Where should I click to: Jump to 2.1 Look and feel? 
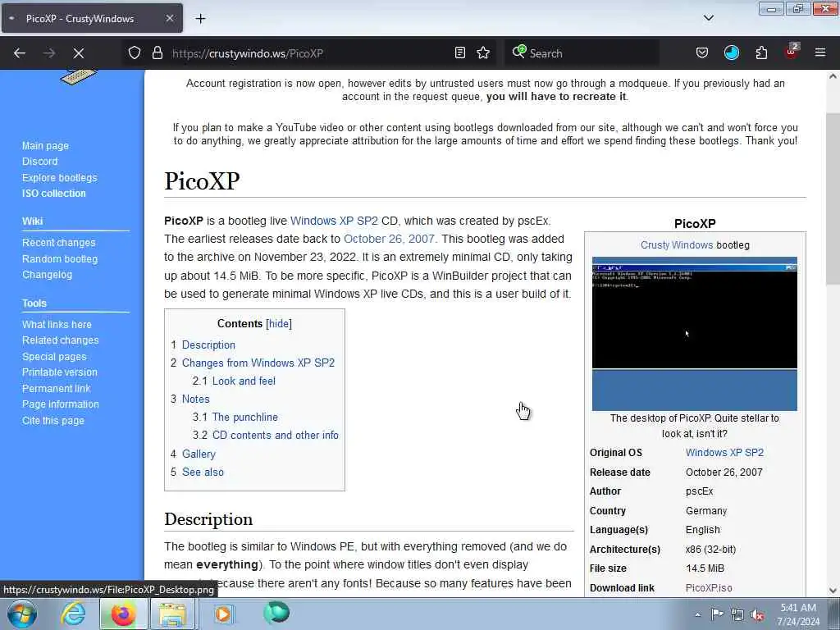pos(244,381)
